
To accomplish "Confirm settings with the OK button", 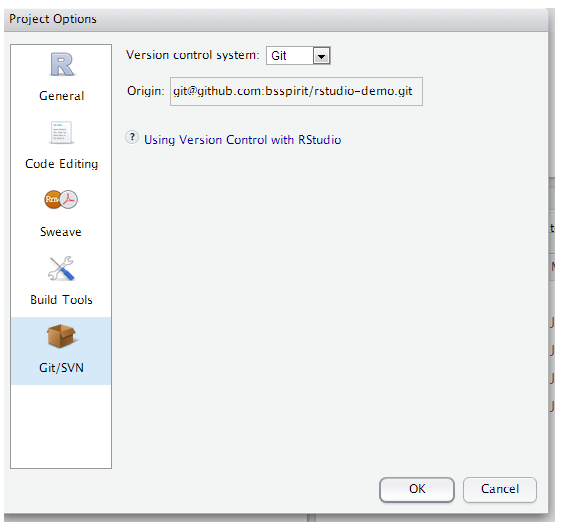I will [417, 490].
